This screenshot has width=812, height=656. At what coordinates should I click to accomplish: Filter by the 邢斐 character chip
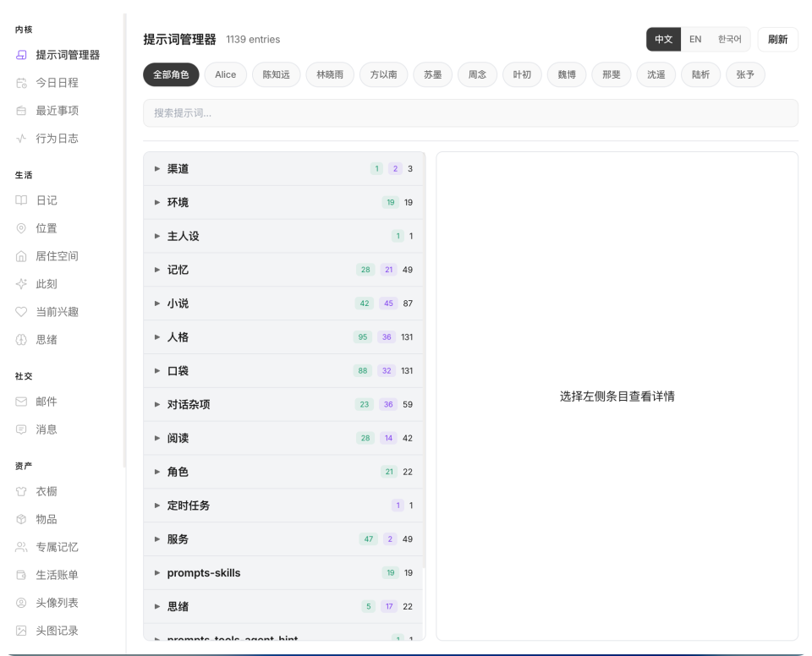[x=611, y=74]
